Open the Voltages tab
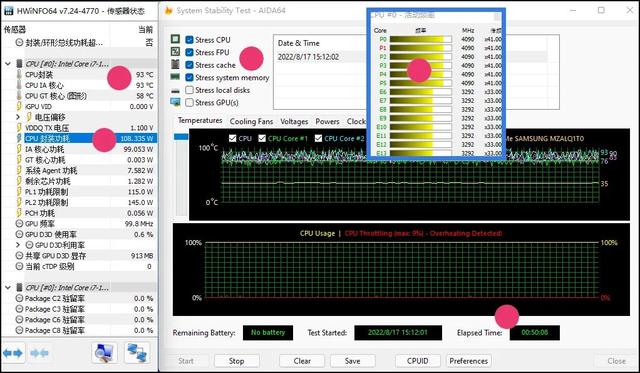Viewport: 640px width, 373px height. (x=294, y=121)
